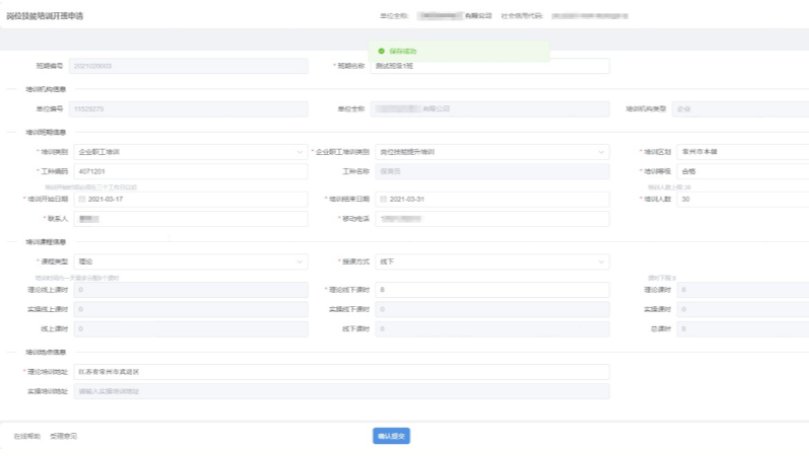Click the 培训等级 field showing 合格

742,171
